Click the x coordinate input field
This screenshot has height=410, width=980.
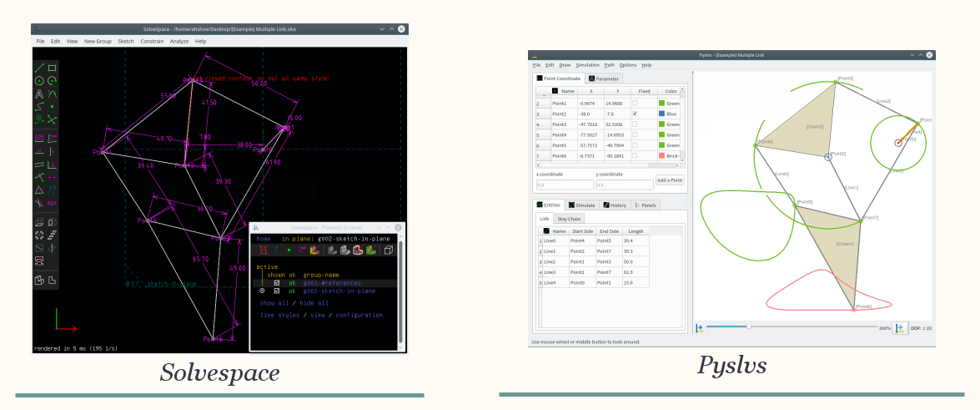pyautogui.click(x=565, y=185)
